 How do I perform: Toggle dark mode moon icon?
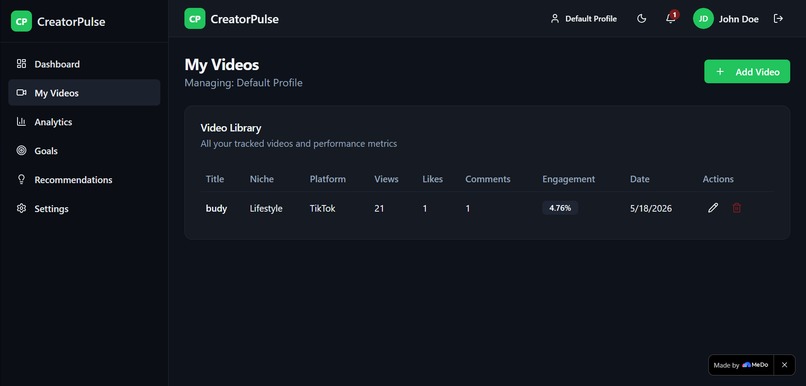642,19
